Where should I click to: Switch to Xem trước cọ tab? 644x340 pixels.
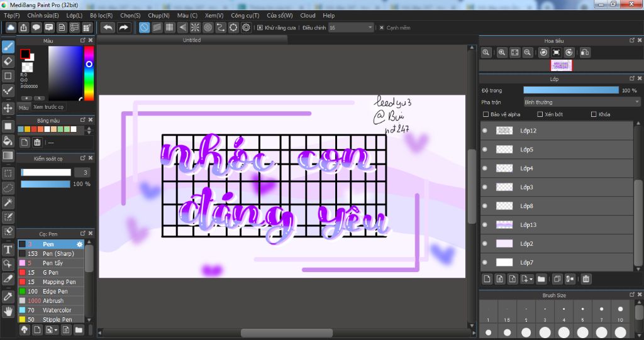tap(48, 107)
